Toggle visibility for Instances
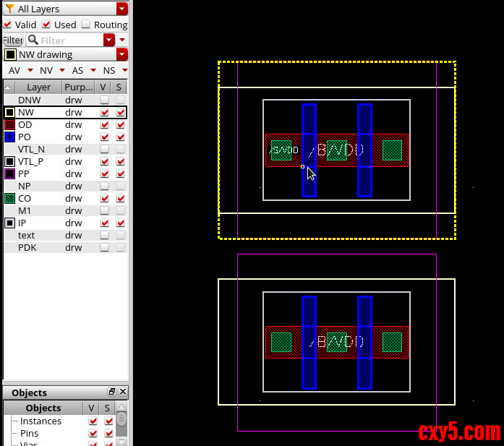The image size is (504, 446). tap(93, 421)
